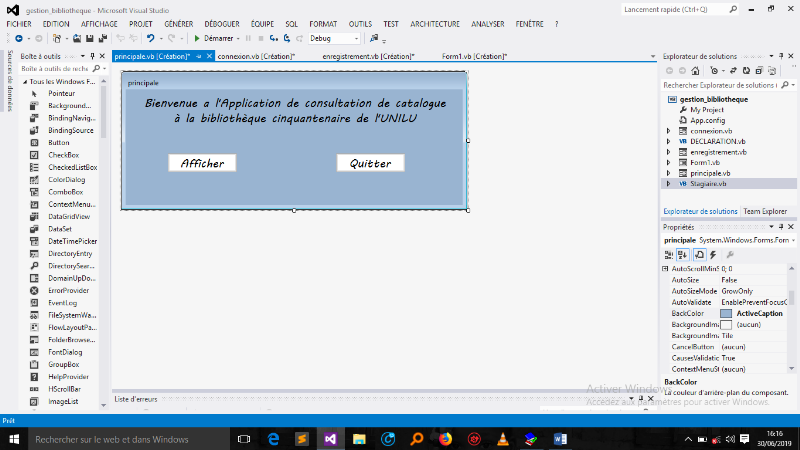Select the DataSet control in toolbox
Screen dimensions: 800x450
click(60, 229)
